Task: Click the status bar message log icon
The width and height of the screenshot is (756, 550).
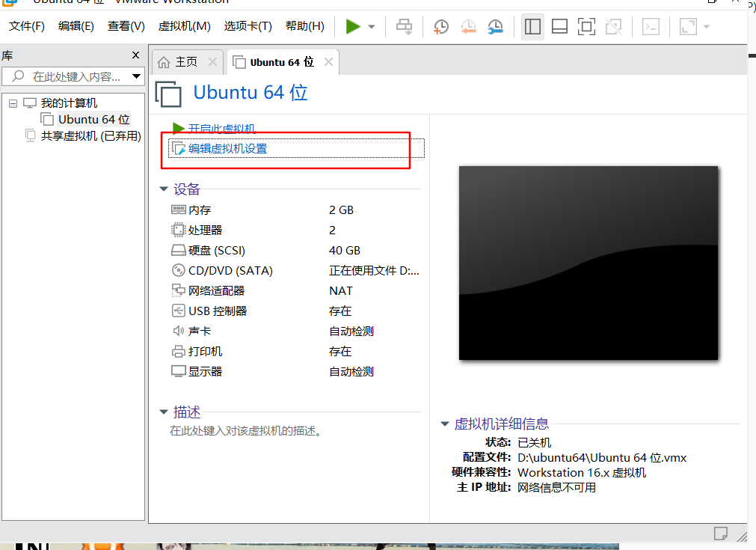Action: (x=721, y=534)
